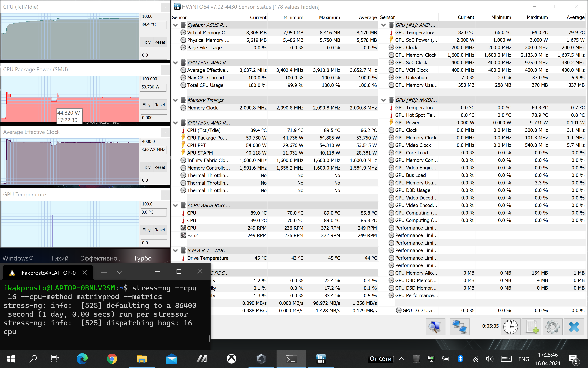Collapse the ACPI: ASUS ROG sensor group
The image size is (588, 368).
pos(175,205)
